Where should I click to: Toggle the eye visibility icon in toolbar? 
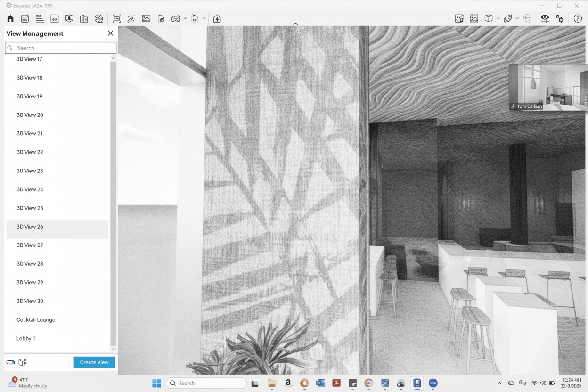tap(545, 19)
